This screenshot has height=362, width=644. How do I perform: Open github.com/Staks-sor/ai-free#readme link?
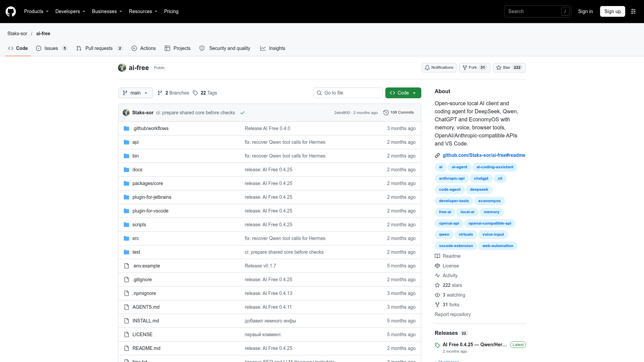click(x=484, y=155)
